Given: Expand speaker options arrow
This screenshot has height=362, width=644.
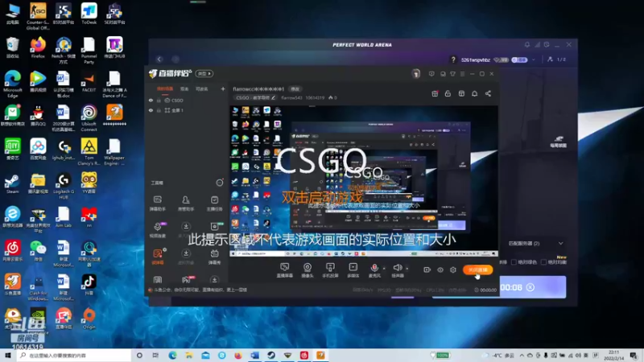Looking at the screenshot, I should pyautogui.click(x=407, y=269).
